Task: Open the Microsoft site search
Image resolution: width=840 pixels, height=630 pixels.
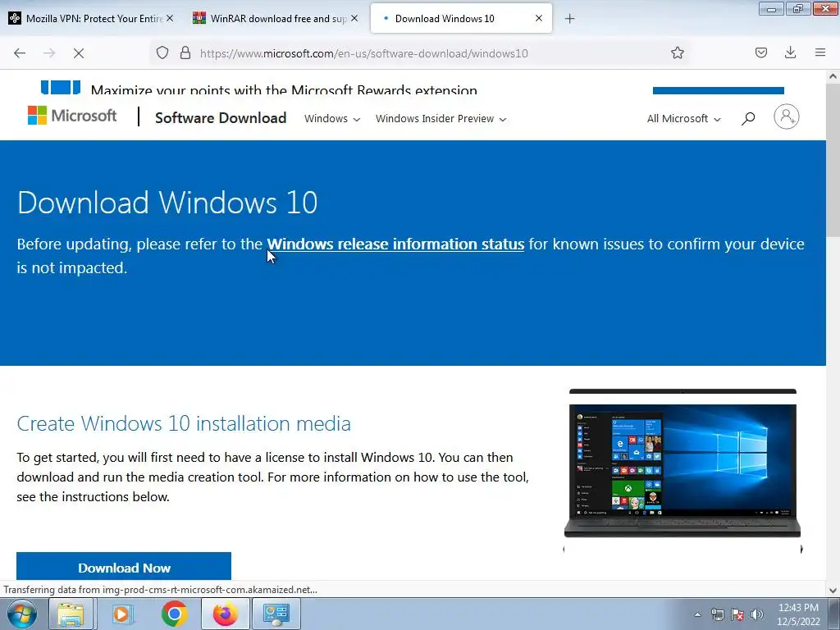Action: [x=748, y=118]
